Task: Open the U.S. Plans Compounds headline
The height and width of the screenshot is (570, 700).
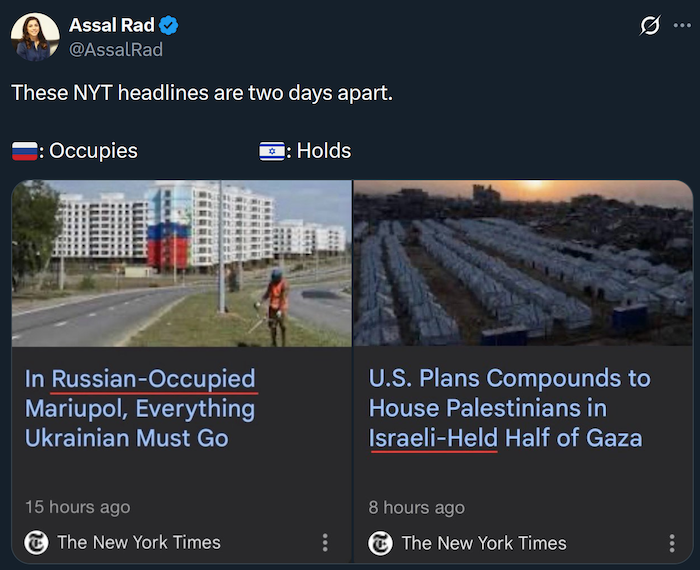Action: click(509, 408)
